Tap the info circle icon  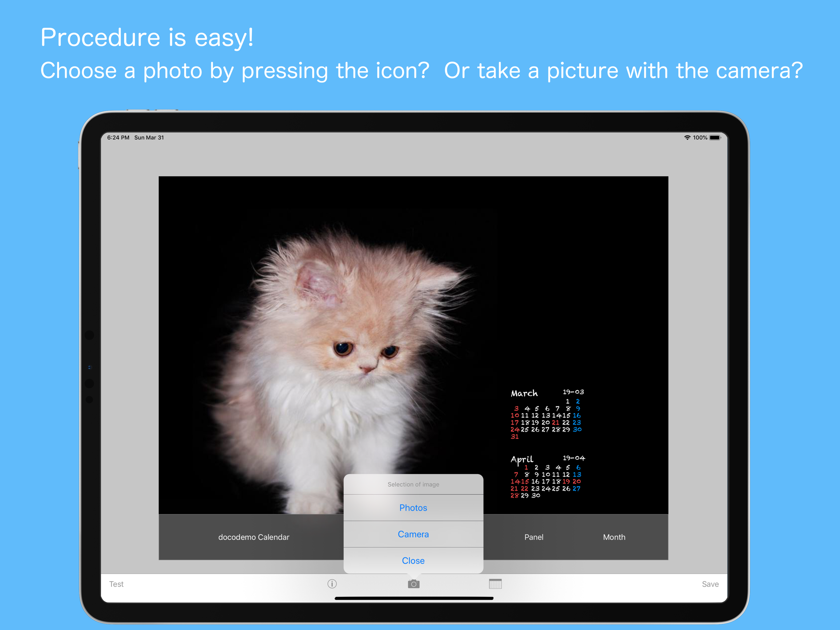click(x=332, y=584)
